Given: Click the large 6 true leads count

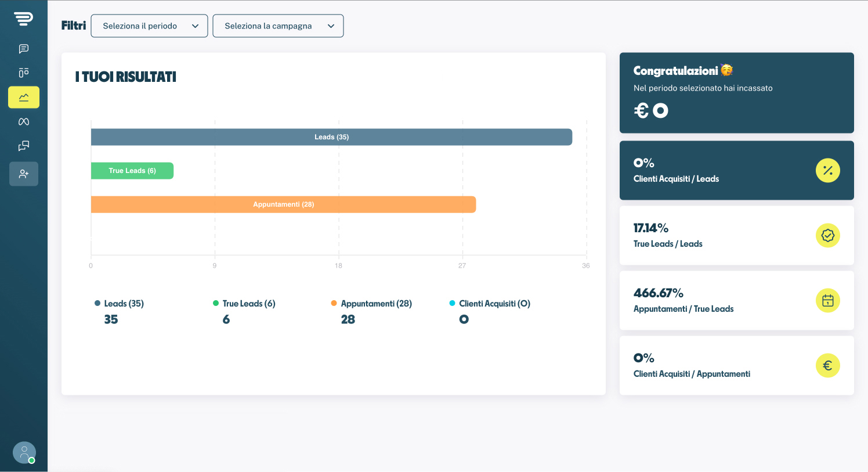Looking at the screenshot, I should point(226,319).
